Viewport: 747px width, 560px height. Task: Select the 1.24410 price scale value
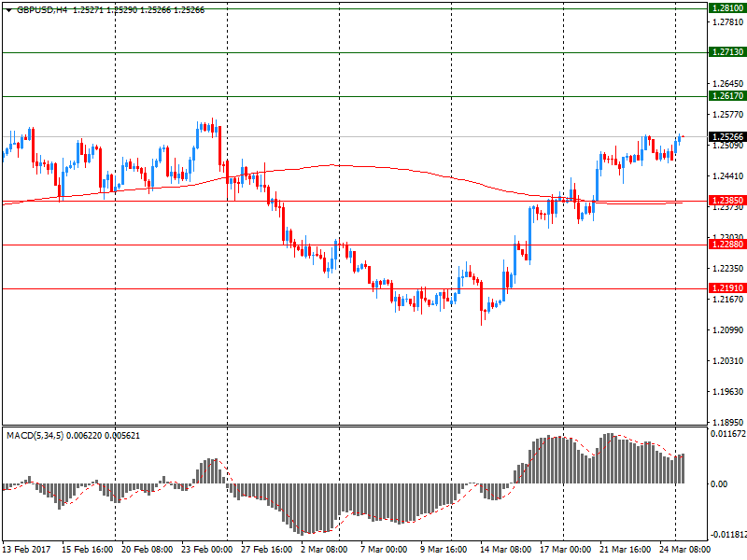pos(727,175)
